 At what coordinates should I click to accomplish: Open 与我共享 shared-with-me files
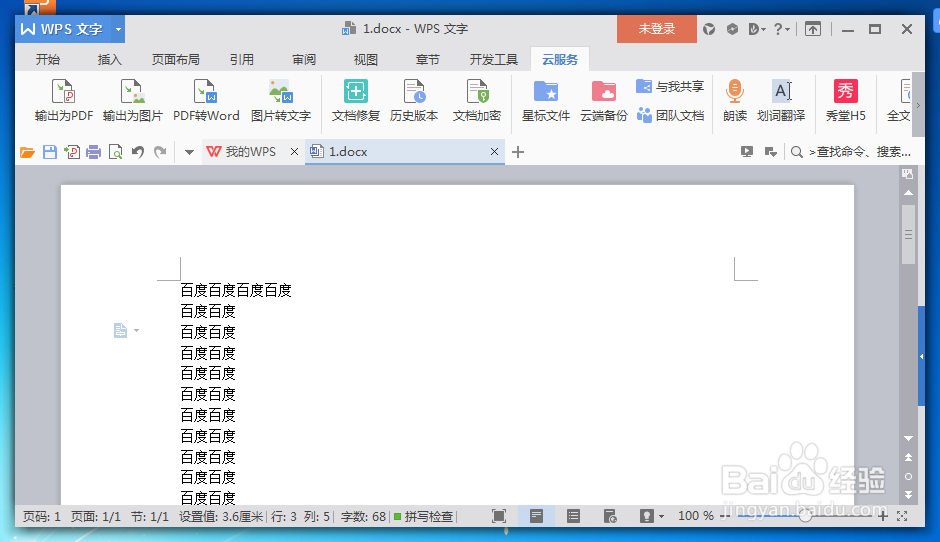click(x=670, y=86)
